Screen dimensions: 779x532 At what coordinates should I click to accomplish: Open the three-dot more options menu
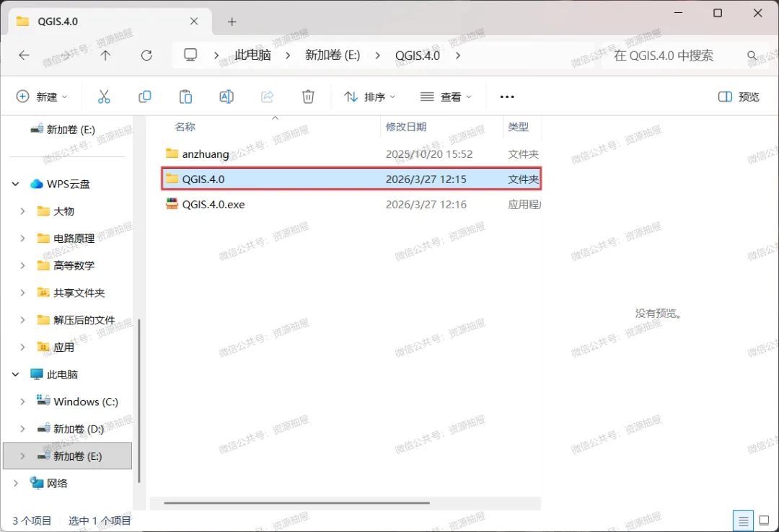coord(507,97)
